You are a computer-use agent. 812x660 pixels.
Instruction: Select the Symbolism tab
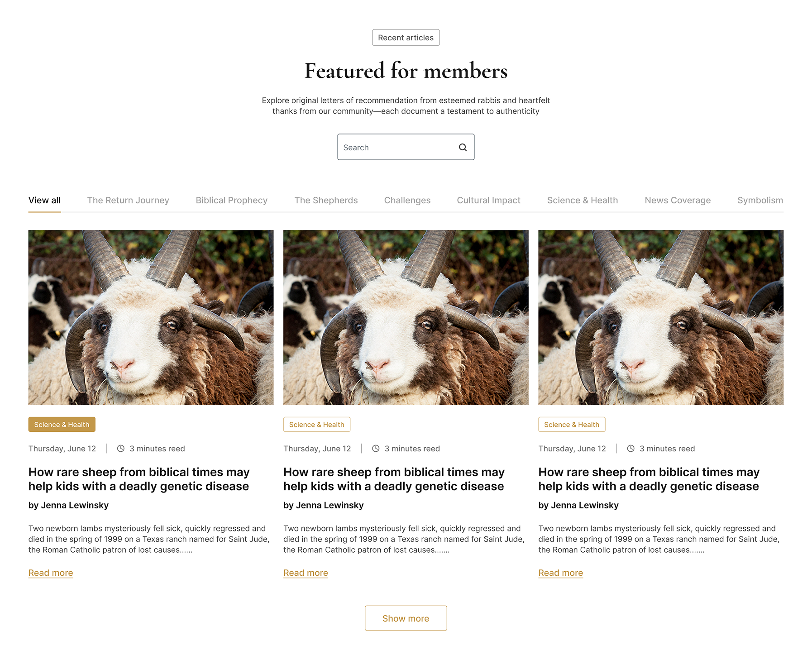[760, 200]
